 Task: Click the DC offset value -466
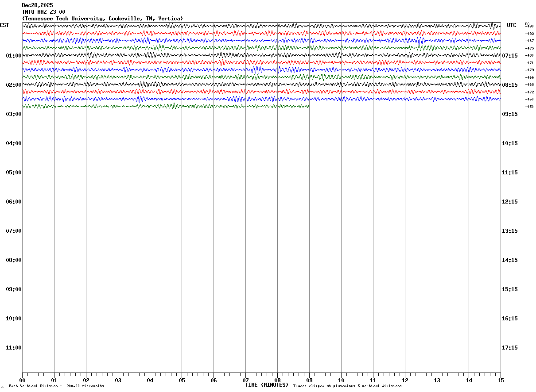[x=529, y=77]
